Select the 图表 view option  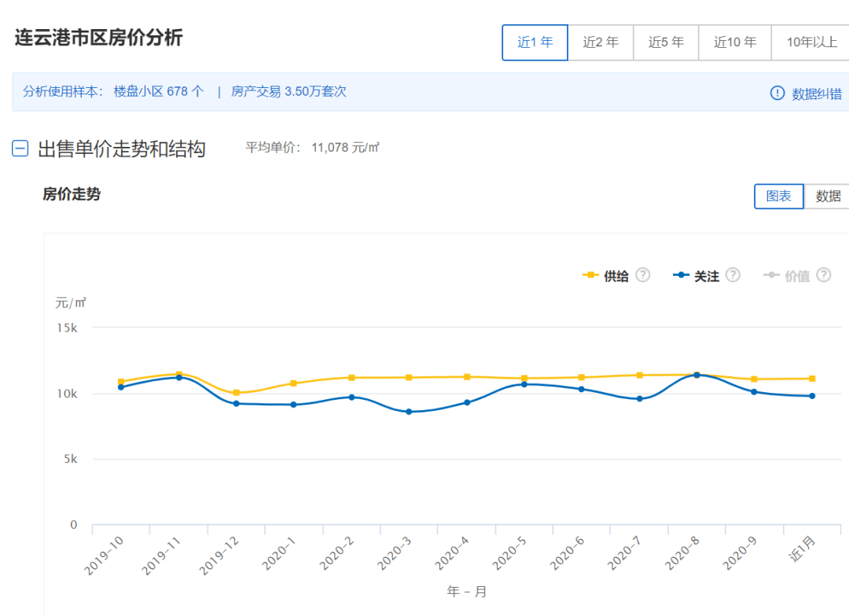pos(778,196)
